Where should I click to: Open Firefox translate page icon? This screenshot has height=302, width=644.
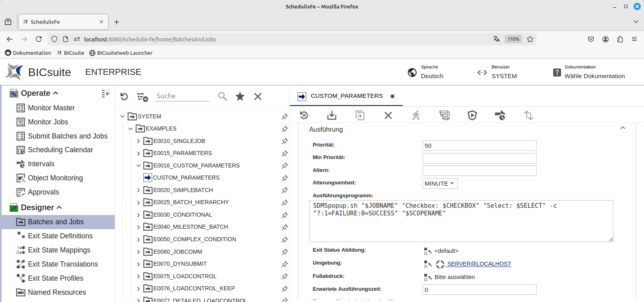497,39
